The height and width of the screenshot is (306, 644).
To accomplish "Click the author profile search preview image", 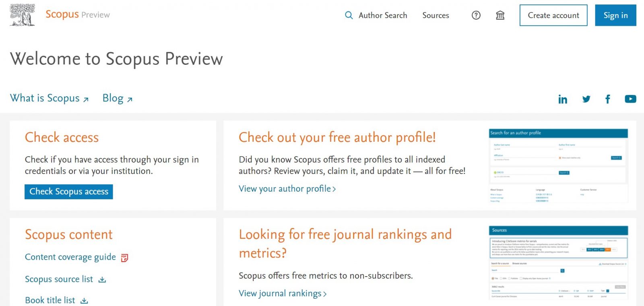I will [x=558, y=165].
